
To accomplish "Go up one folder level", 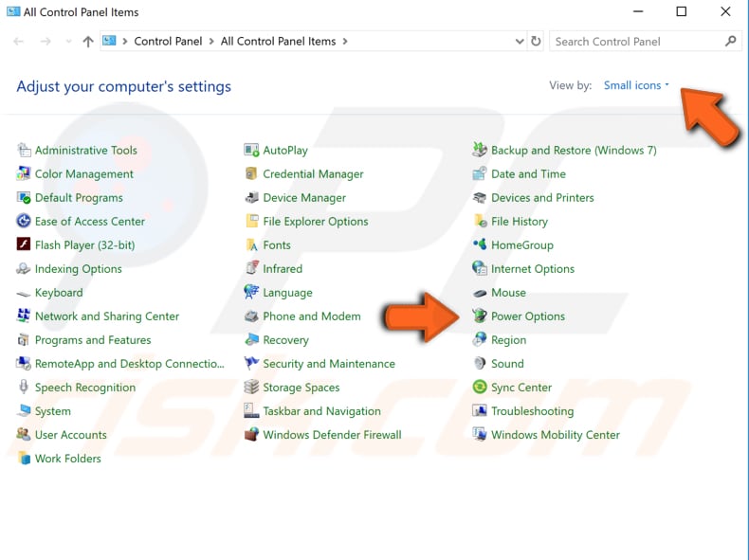I will click(x=88, y=42).
